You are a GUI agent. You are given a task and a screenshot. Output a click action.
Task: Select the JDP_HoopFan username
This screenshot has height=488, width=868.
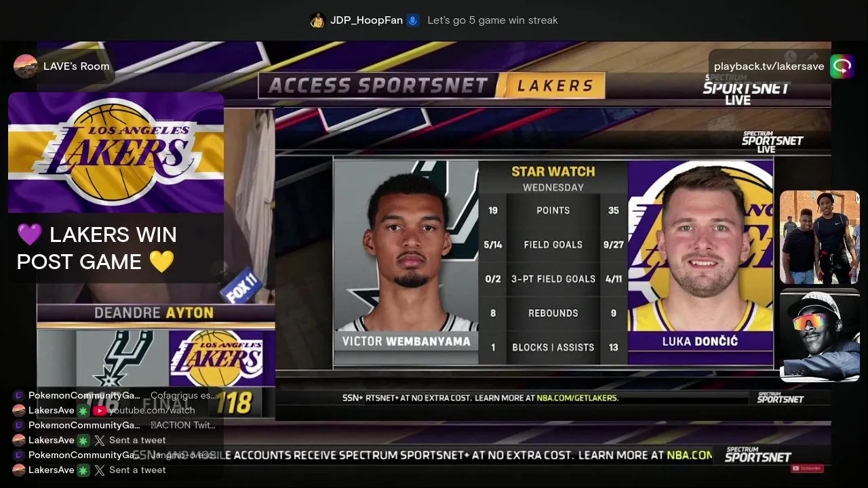tap(366, 20)
